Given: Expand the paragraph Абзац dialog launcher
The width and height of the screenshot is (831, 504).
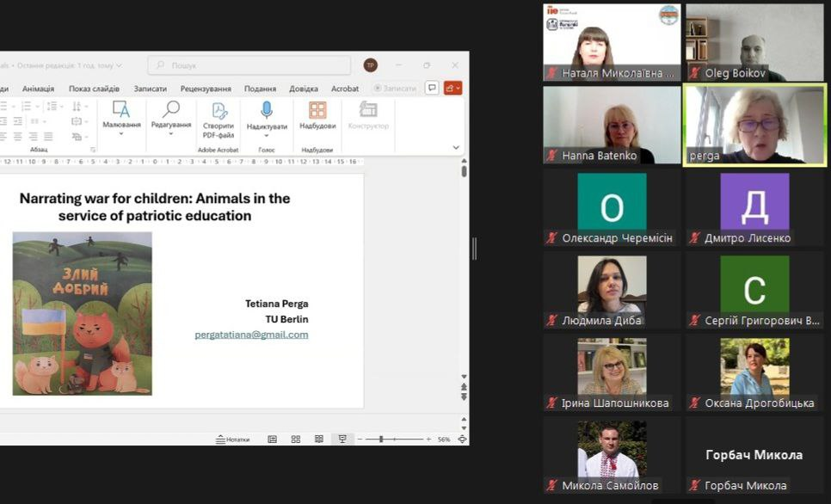Looking at the screenshot, I should pyautogui.click(x=93, y=150).
